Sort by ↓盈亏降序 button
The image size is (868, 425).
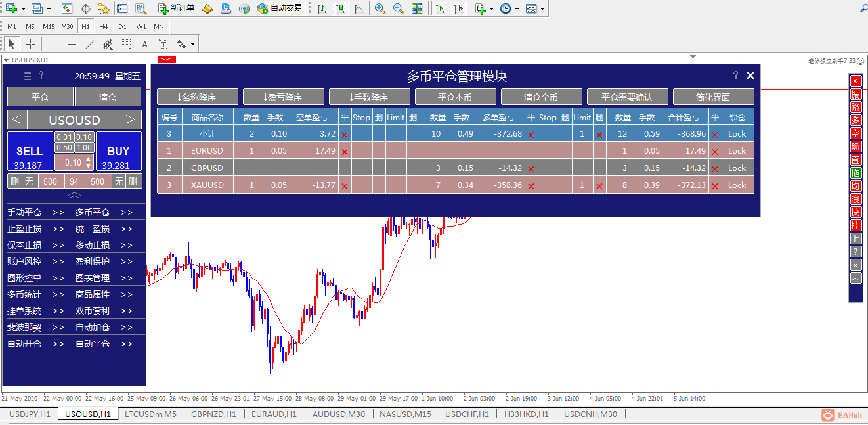point(284,97)
